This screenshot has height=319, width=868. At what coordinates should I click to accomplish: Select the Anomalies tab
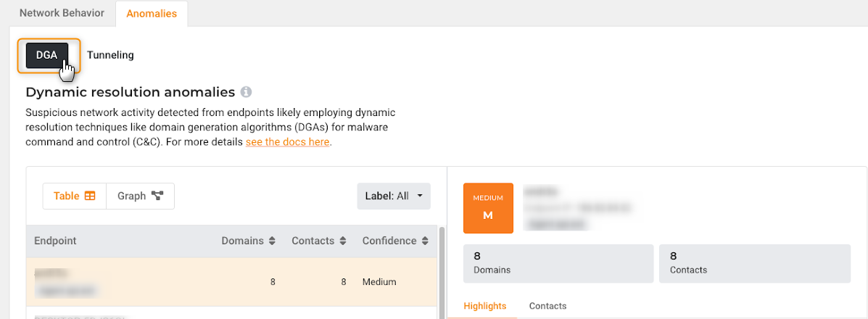pos(151,13)
